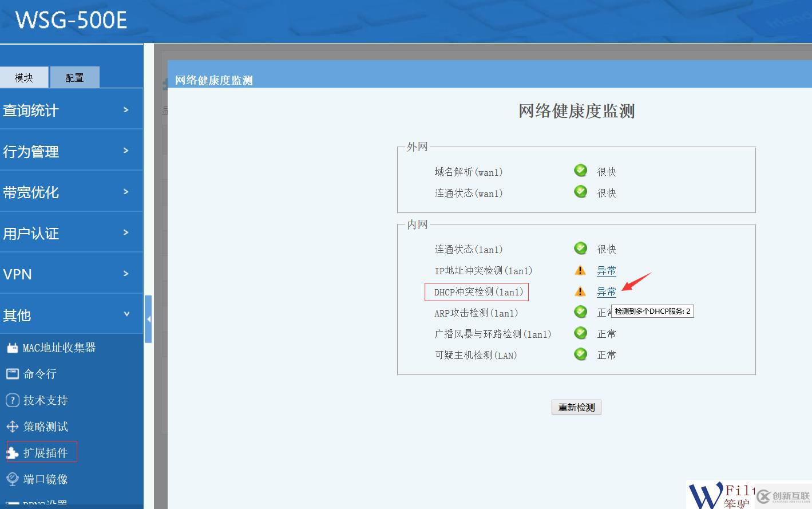812x509 pixels.
Task: Select the 策略测试 crosshair icon
Action: (12, 426)
